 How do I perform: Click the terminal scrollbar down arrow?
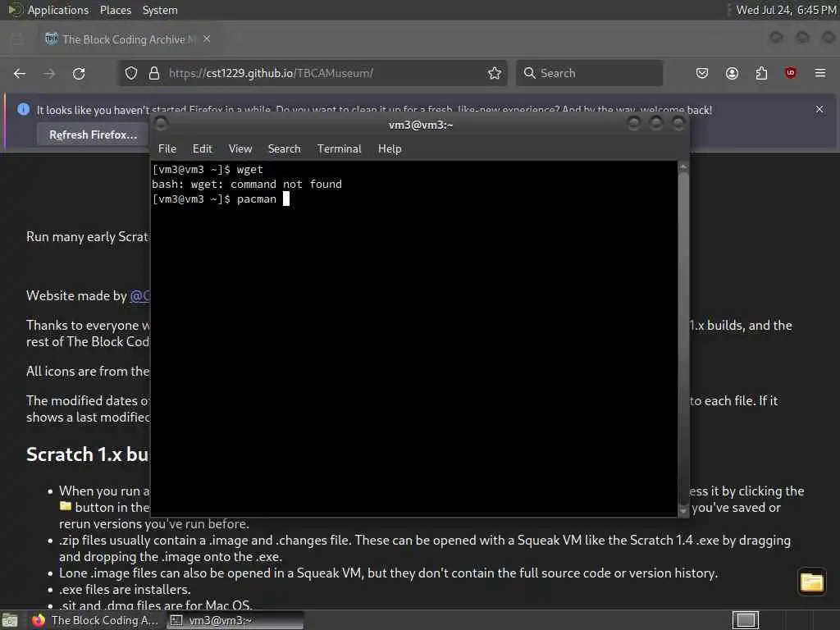click(683, 511)
